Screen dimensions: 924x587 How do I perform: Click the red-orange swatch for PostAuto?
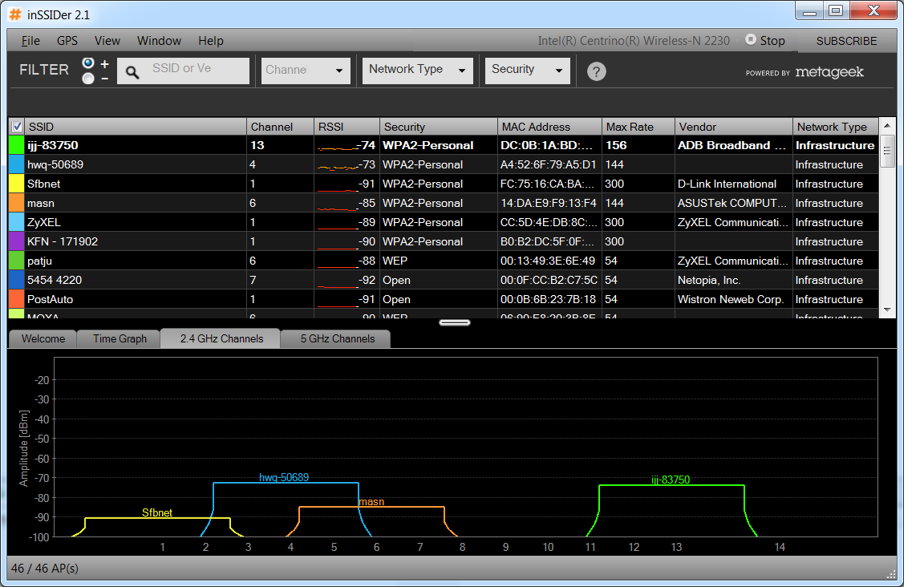[x=17, y=299]
